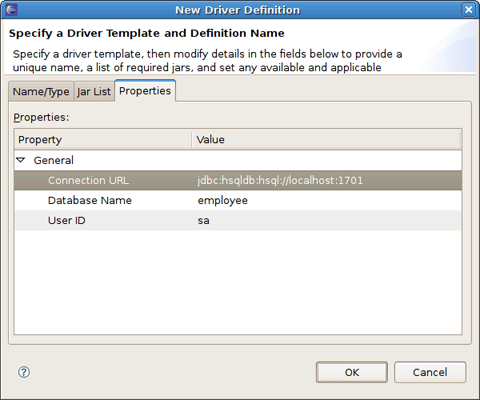Select the General tree item label
This screenshot has height=400, width=480.
click(54, 160)
